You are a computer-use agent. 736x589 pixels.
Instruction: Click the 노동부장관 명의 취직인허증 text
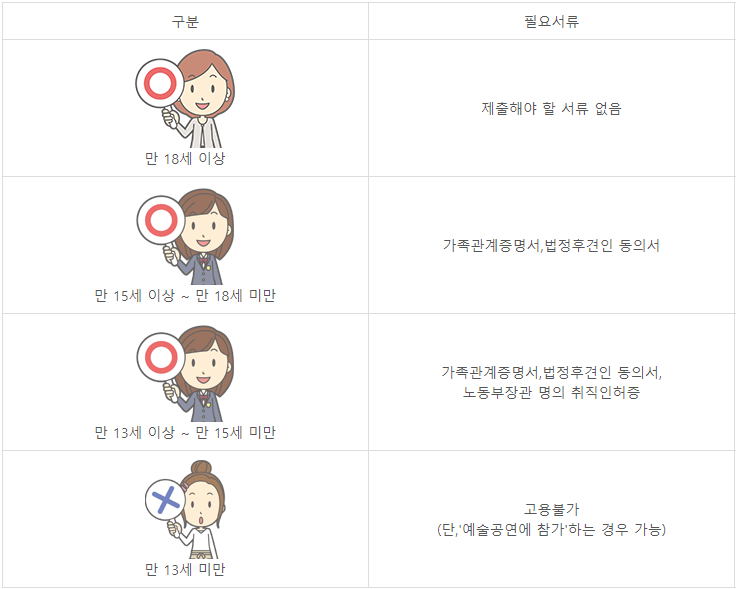coord(552,392)
